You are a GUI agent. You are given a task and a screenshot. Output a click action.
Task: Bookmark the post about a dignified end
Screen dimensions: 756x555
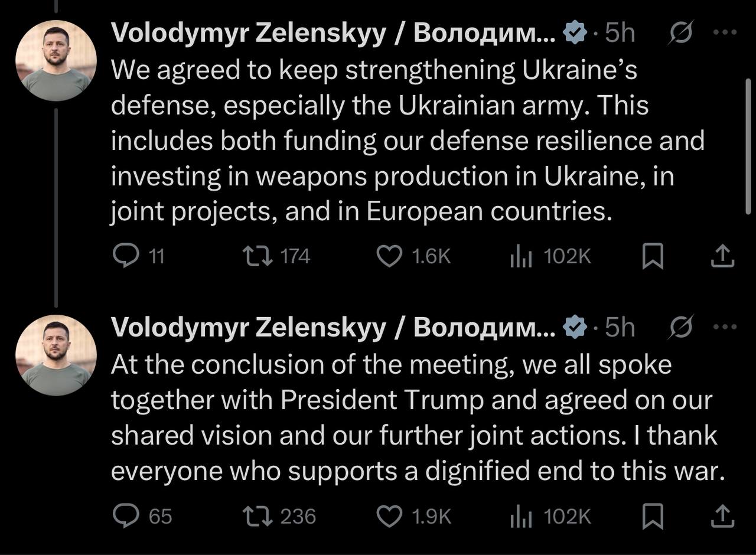[x=653, y=517]
